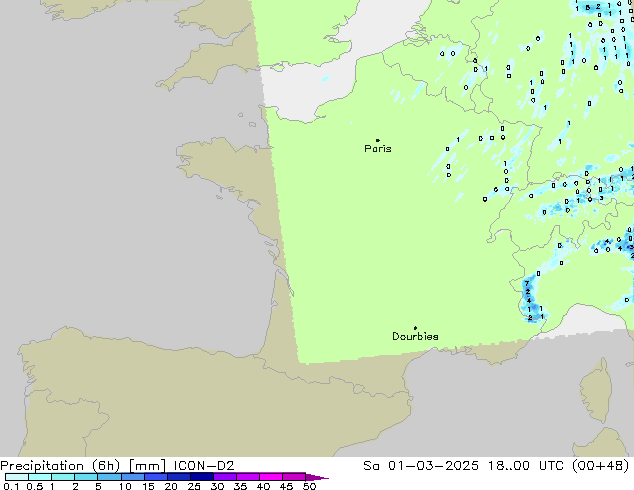Pick the 30–35 mm purple swatch
Viewport: 634px width, 490px height.
point(225,477)
